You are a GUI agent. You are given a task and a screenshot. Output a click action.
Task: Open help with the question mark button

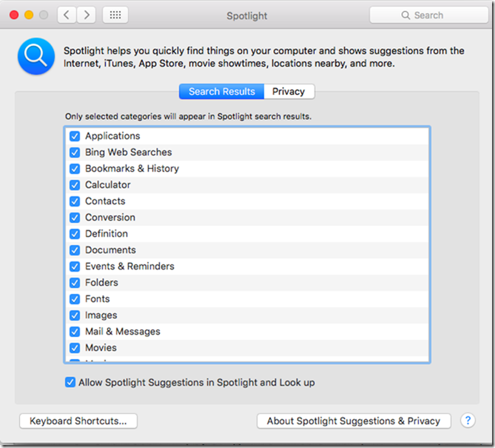pos(468,421)
